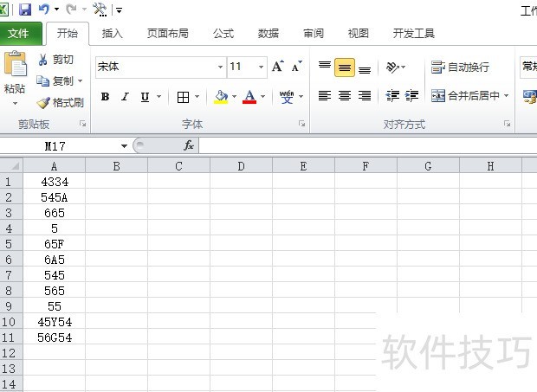This screenshot has height=392, width=537.
Task: Open the 对齐方式 dialog launcher
Action: coord(508,124)
